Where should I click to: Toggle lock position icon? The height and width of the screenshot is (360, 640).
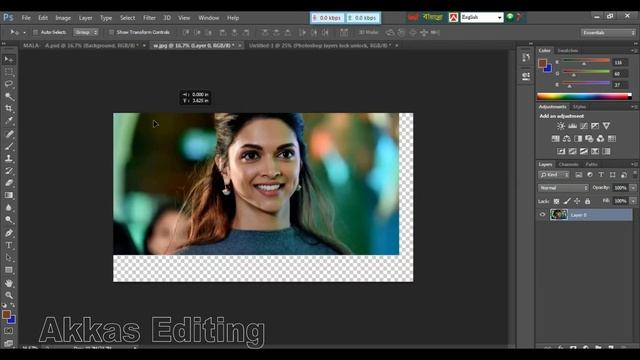tap(577, 201)
